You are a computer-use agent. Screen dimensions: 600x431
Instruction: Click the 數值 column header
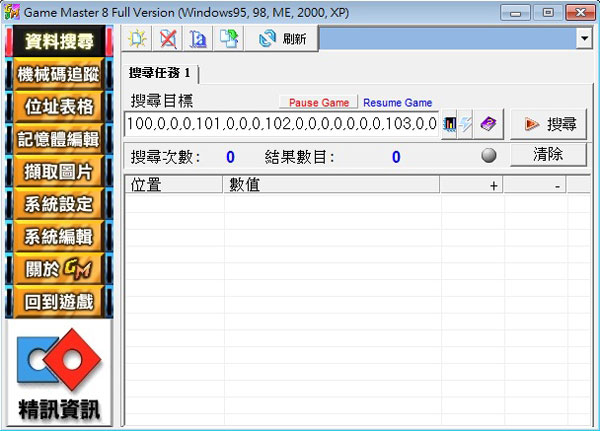(x=331, y=185)
